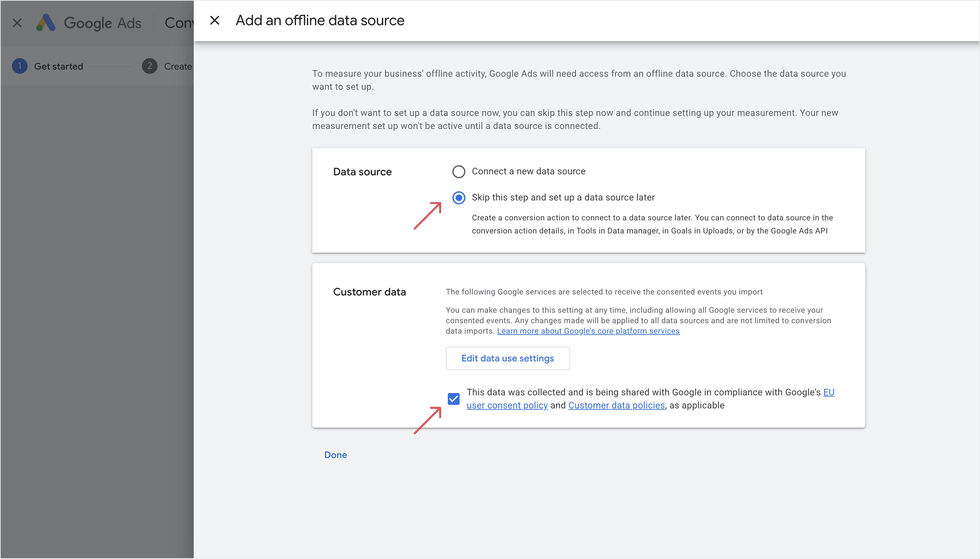The width and height of the screenshot is (980, 559).
Task: Open the Customer data policies link
Action: [616, 405]
